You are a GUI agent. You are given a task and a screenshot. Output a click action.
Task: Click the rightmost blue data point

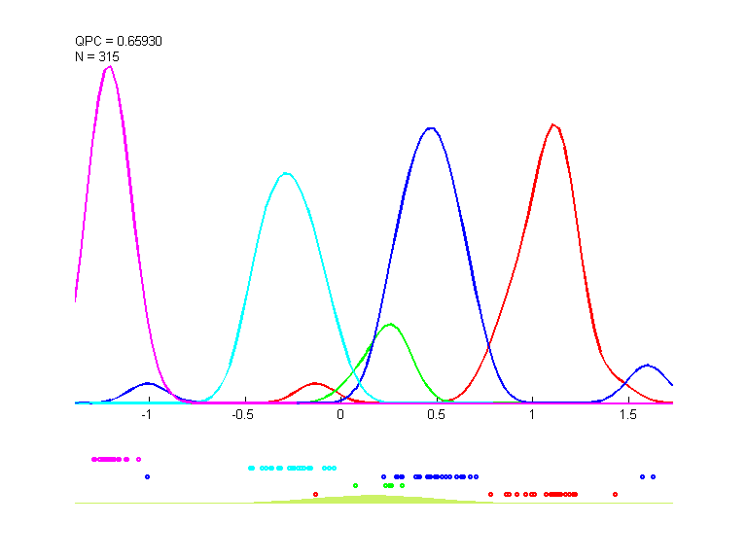point(653,476)
